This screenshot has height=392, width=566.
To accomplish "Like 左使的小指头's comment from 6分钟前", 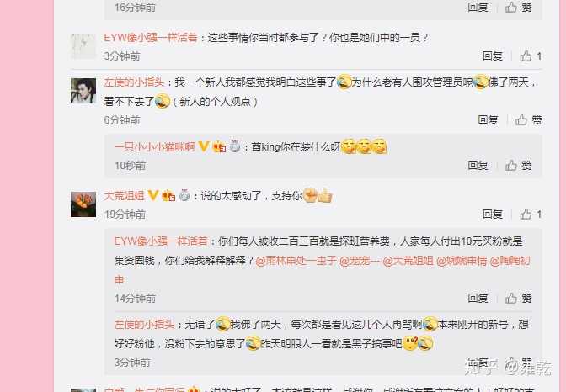I will pyautogui.click(x=528, y=119).
